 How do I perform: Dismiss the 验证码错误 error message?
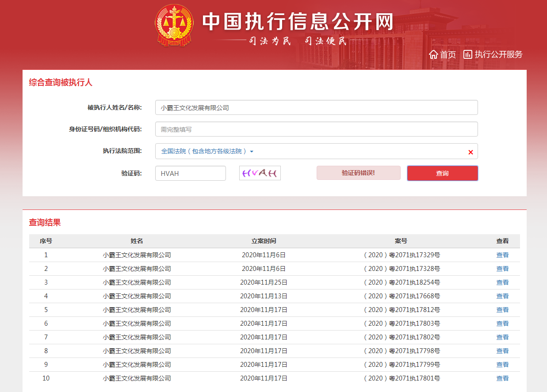358,173
